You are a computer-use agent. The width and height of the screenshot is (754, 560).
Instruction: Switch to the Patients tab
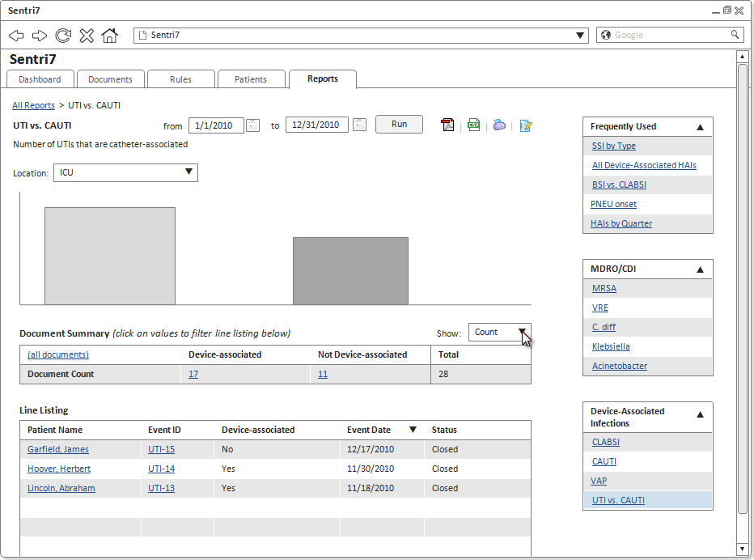251,79
